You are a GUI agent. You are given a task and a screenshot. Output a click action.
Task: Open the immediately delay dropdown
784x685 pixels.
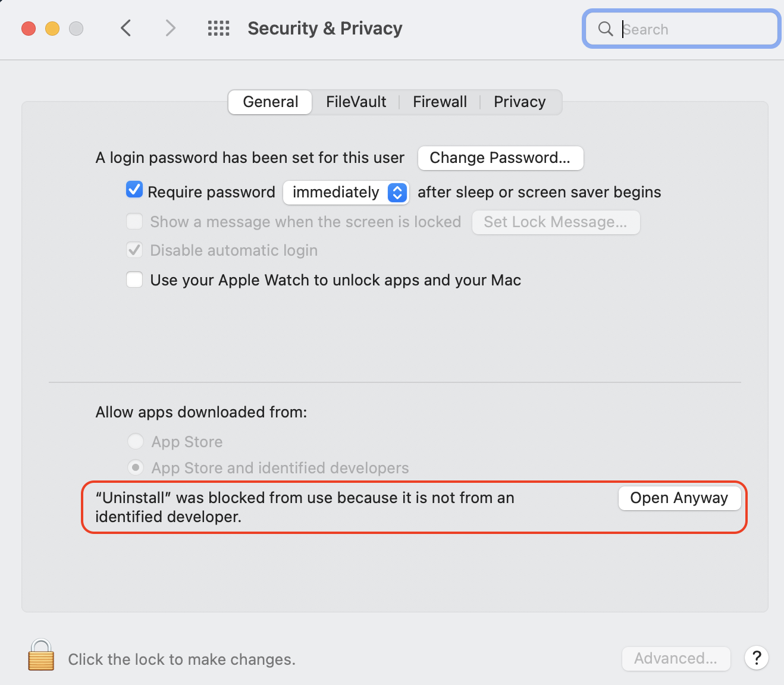click(x=346, y=192)
